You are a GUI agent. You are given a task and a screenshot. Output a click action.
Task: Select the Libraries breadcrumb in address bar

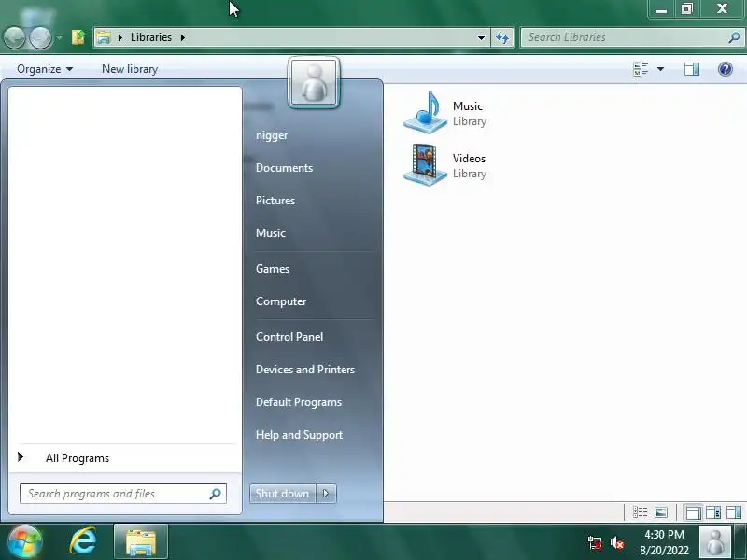click(151, 37)
